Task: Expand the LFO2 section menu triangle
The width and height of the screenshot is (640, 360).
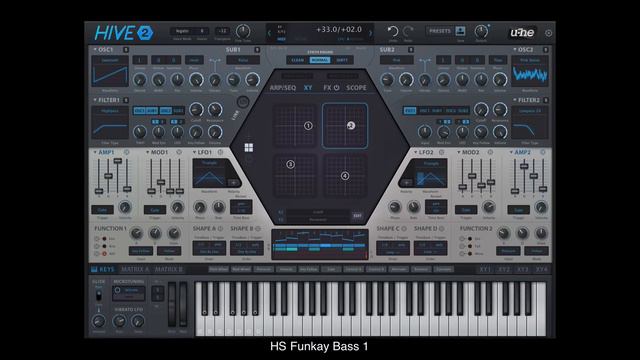Action: point(416,152)
